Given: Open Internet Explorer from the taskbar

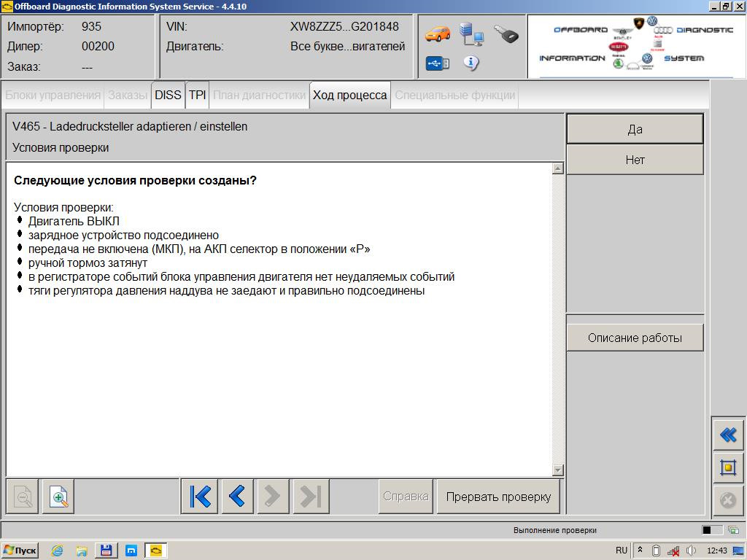Looking at the screenshot, I should point(57,551).
